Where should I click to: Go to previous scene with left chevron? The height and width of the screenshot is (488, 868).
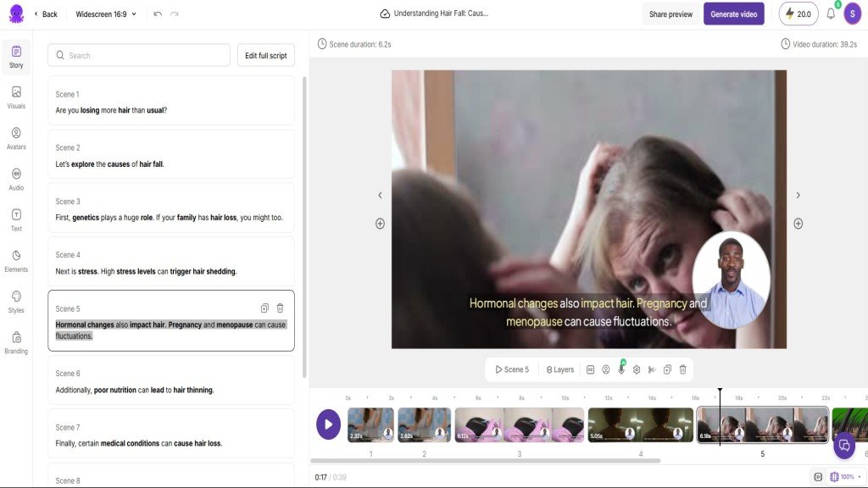tap(380, 195)
